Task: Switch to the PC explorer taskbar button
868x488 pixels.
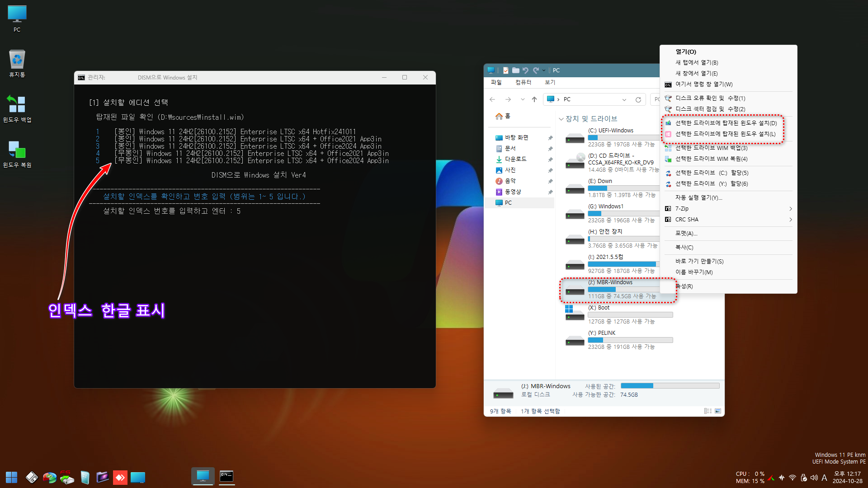Action: [x=203, y=476]
